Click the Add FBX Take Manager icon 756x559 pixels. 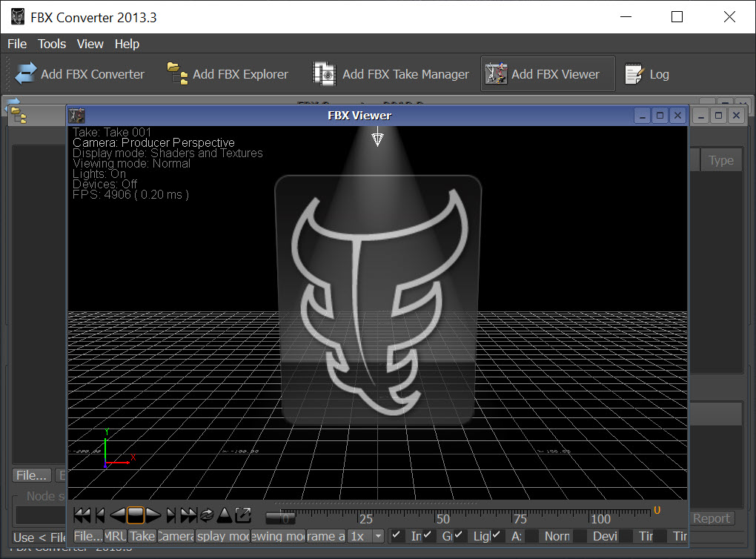(x=324, y=74)
